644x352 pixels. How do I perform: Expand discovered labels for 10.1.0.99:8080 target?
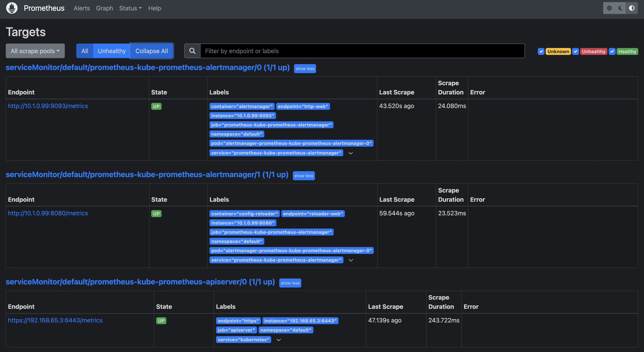click(351, 260)
